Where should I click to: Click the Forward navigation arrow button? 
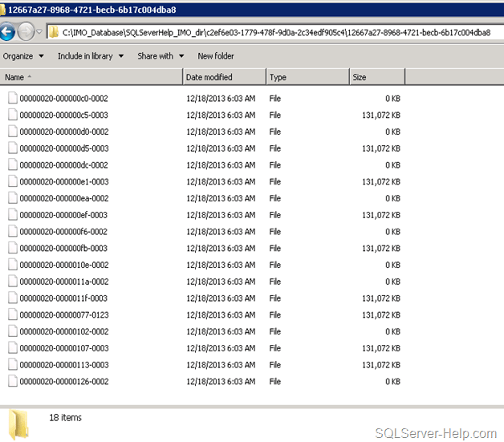pyautogui.click(x=26, y=32)
